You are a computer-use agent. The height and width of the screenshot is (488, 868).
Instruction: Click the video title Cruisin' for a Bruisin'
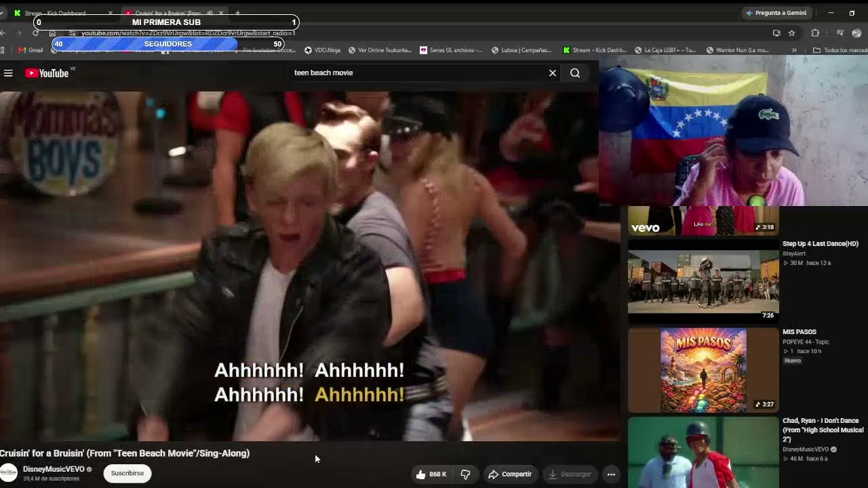[125, 453]
